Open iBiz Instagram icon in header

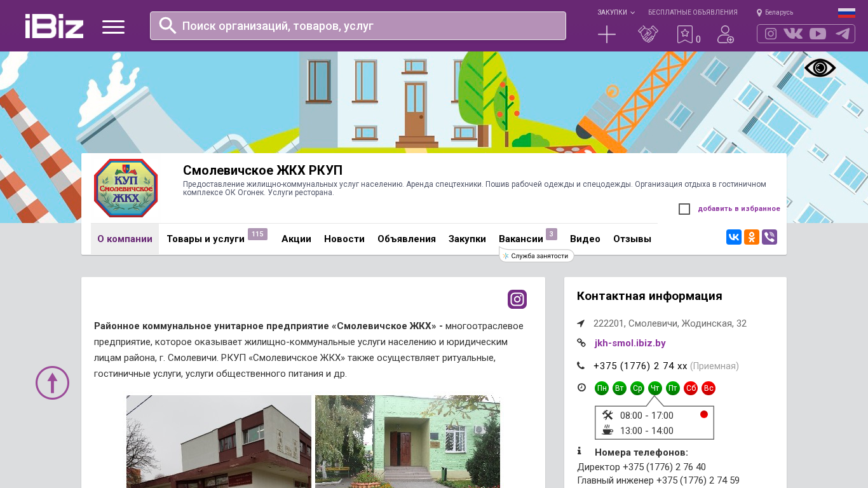771,34
